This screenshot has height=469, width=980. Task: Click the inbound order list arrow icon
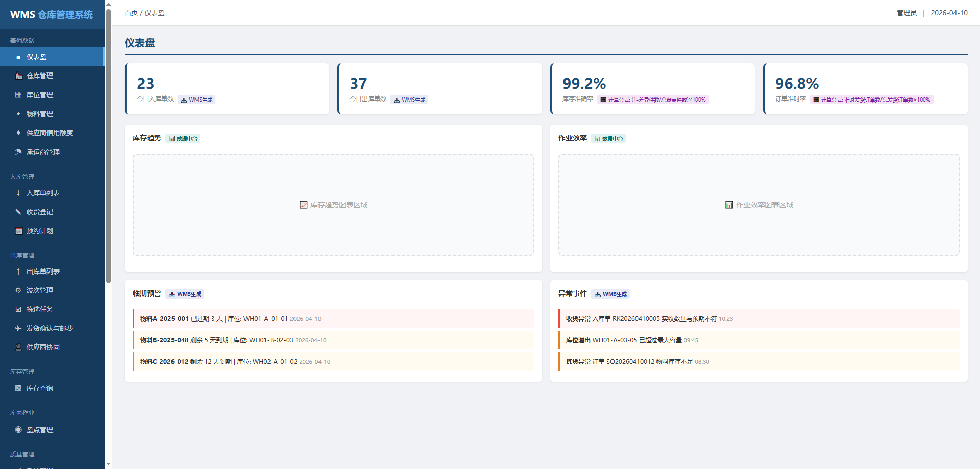pyautogui.click(x=18, y=193)
